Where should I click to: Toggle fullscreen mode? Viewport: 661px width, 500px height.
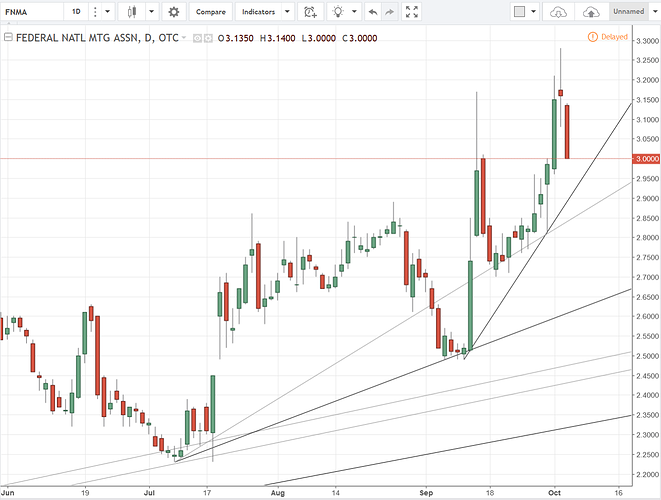412,12
